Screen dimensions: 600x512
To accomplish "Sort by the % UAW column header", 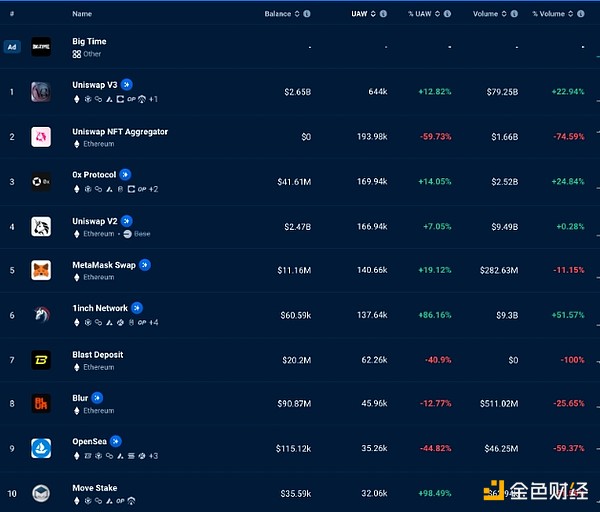I will click(425, 14).
